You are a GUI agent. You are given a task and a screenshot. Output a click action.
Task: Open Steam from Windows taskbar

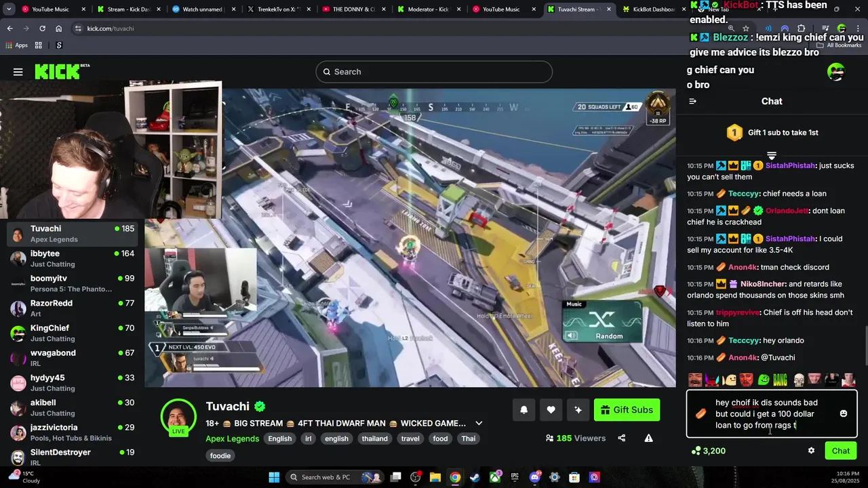[475, 477]
